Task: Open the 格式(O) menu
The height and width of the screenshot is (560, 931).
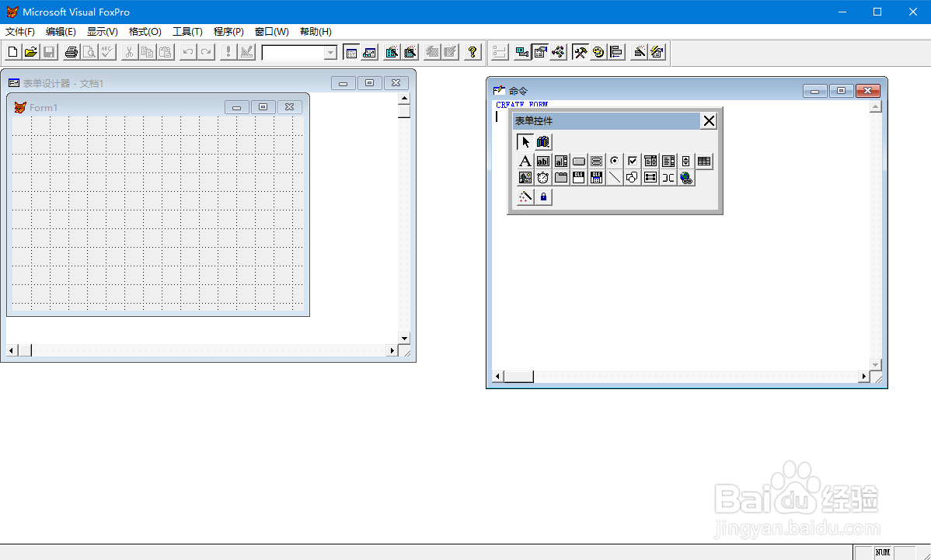Action: tap(145, 32)
